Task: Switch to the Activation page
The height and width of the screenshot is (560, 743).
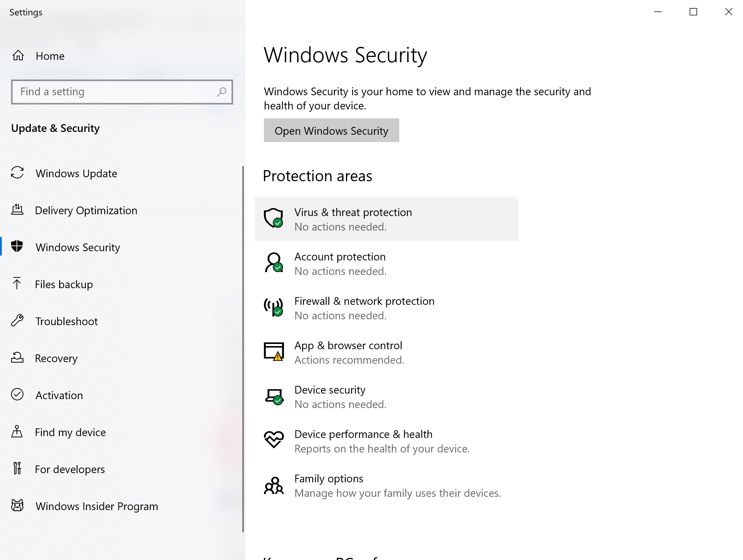Action: [59, 395]
